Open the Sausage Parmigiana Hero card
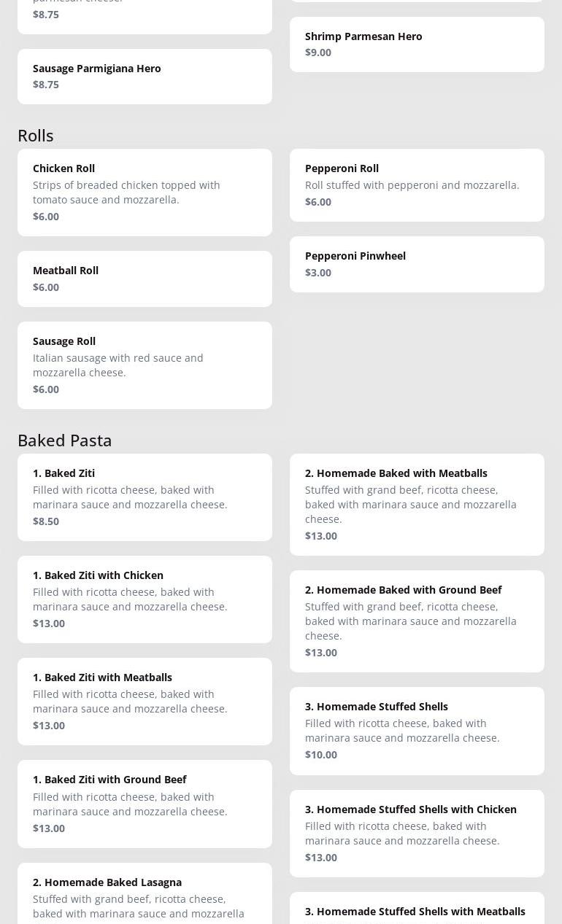Image resolution: width=562 pixels, height=924 pixels. tap(145, 76)
